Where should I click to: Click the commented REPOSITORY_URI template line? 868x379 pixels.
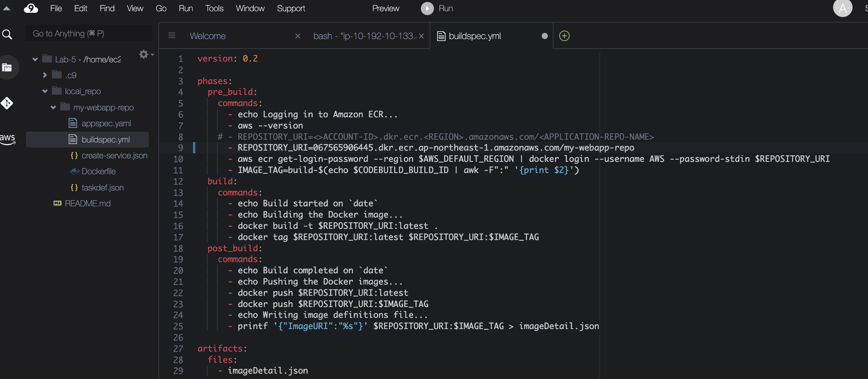pyautogui.click(x=436, y=137)
